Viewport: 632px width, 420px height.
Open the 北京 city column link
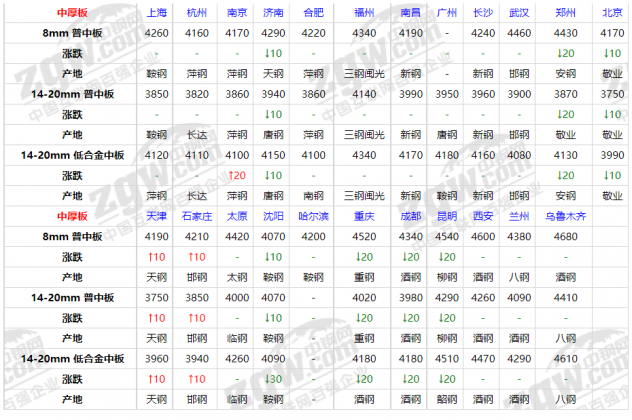(x=611, y=13)
